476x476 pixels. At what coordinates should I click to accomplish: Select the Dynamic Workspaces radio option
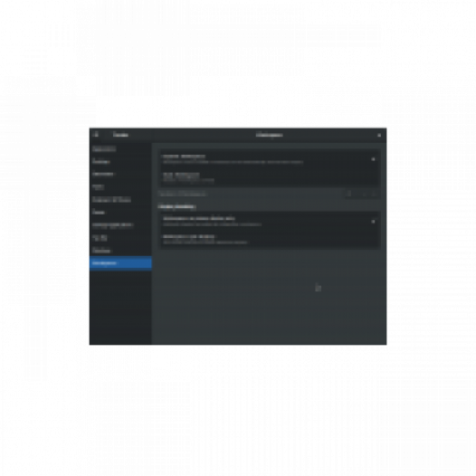click(x=270, y=159)
